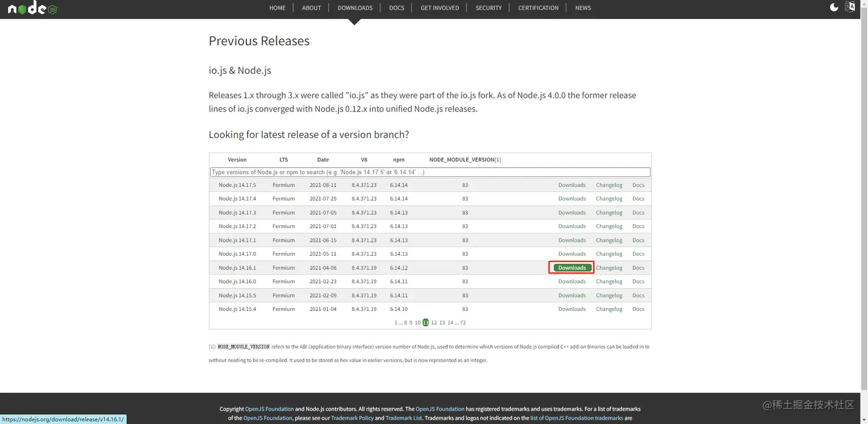Jump to last pagination page 72

(463, 323)
